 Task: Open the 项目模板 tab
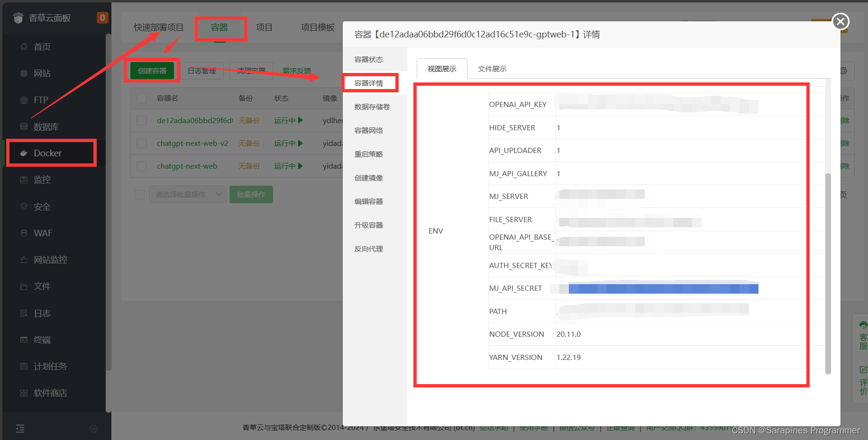tap(317, 27)
